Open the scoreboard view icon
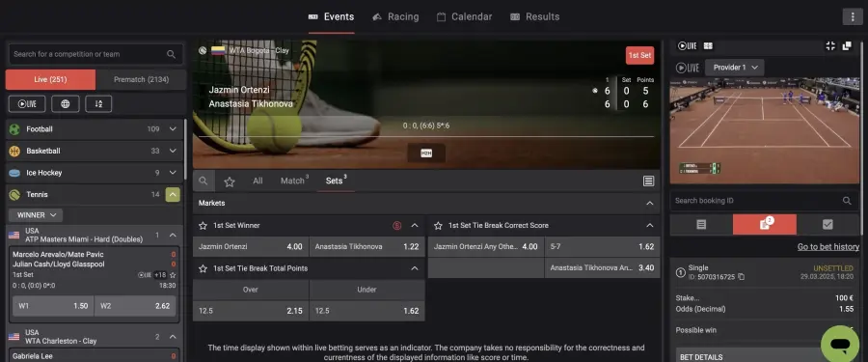Screen dimensions: 868x362 [708, 46]
